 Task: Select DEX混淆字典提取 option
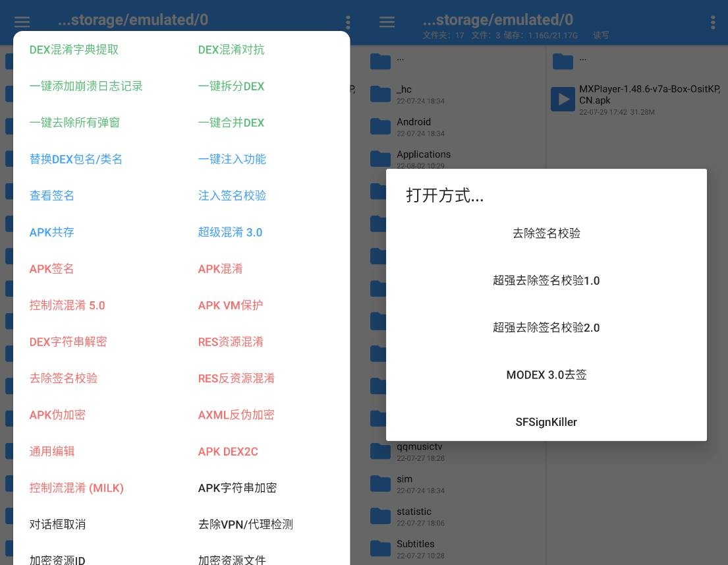click(74, 49)
